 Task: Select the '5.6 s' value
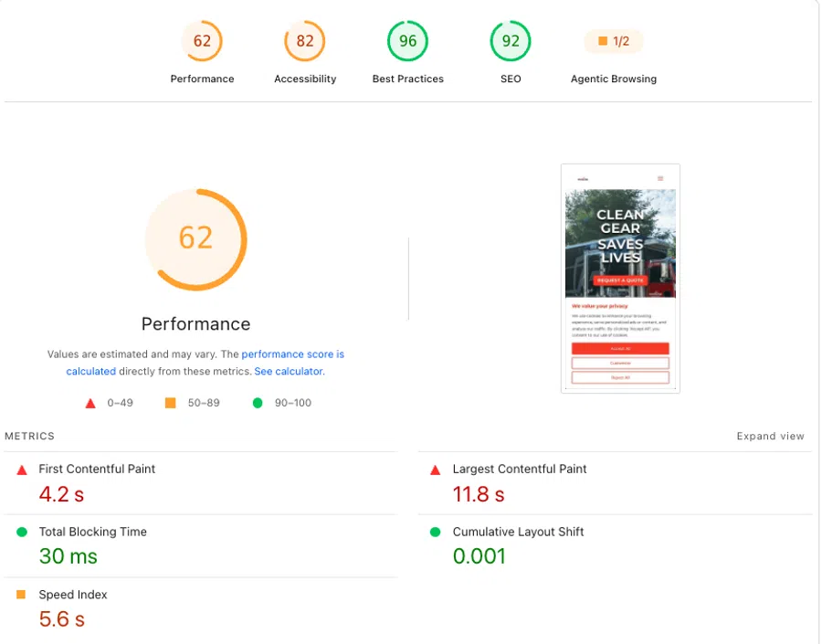click(61, 618)
